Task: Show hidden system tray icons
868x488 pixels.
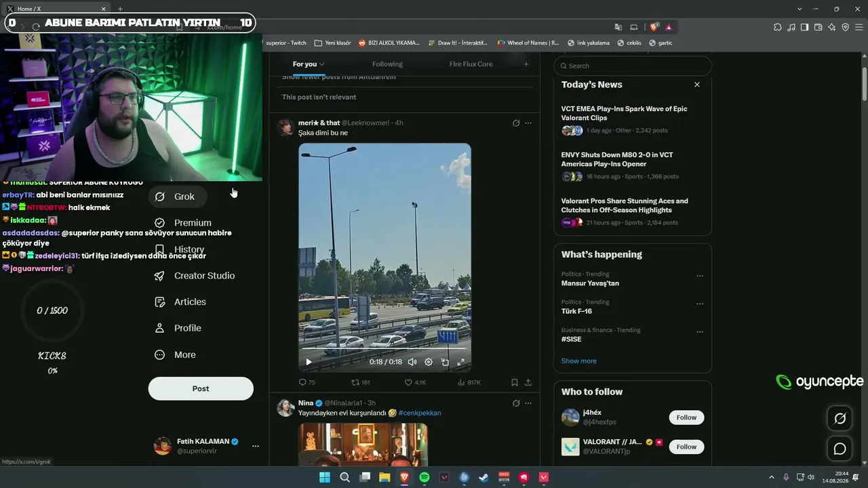Action: tap(771, 477)
